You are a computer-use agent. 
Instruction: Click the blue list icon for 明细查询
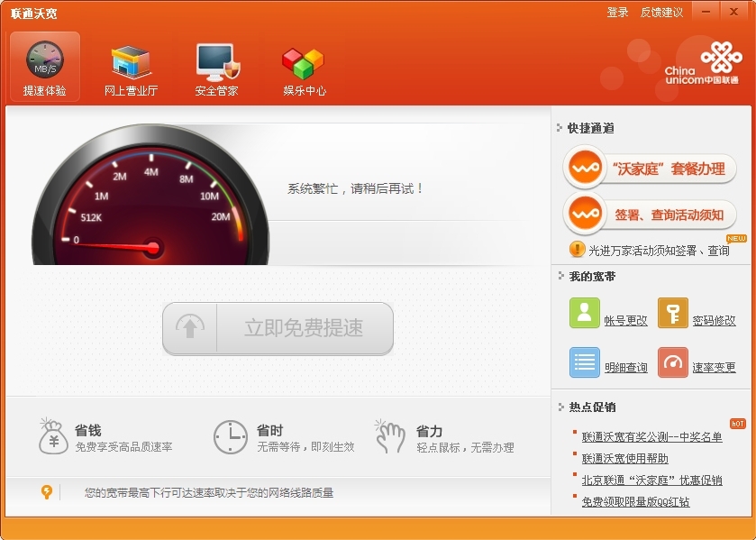coord(585,362)
